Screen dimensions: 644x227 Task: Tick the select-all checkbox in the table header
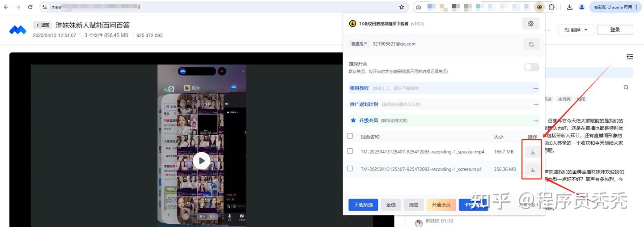click(350, 136)
